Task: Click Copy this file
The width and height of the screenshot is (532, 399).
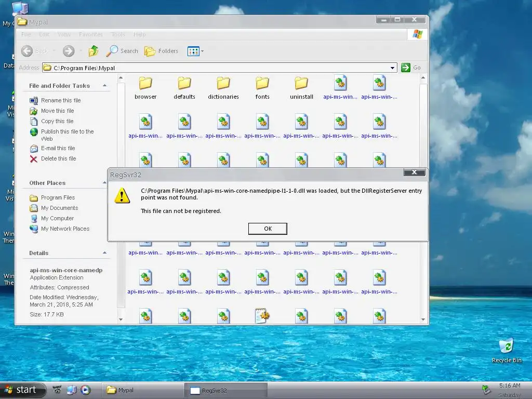Action: (57, 121)
